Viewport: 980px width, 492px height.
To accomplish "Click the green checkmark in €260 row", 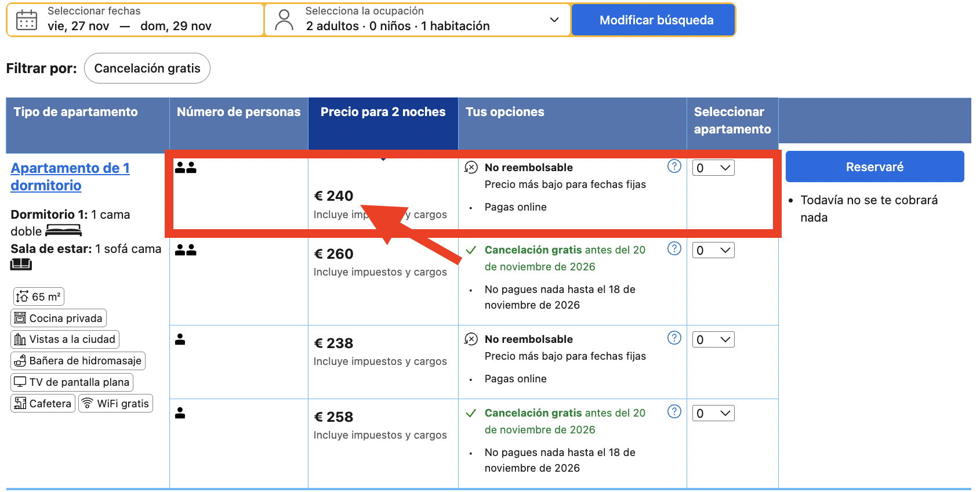I will point(471,250).
